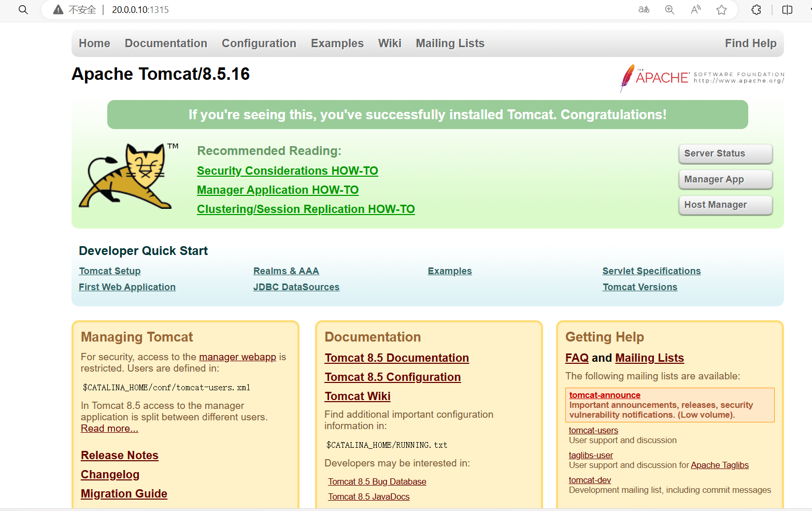Open the Release Notes link

coord(120,456)
